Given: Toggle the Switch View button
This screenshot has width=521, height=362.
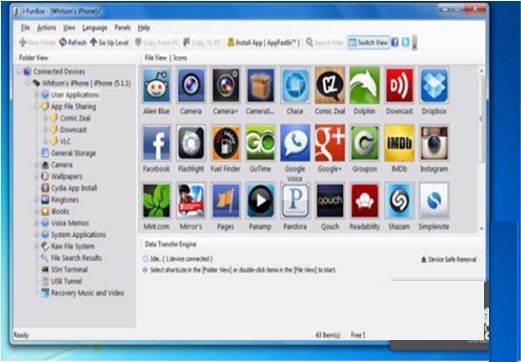Looking at the screenshot, I should 368,42.
